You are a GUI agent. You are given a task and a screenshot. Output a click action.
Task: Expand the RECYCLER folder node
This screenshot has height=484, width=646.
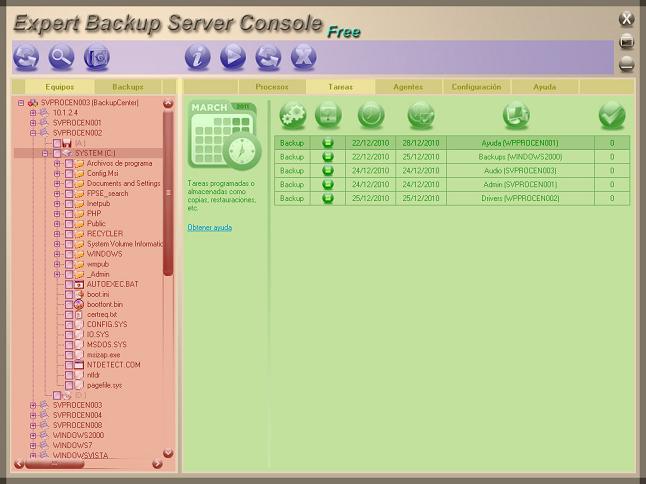[x=57, y=234]
